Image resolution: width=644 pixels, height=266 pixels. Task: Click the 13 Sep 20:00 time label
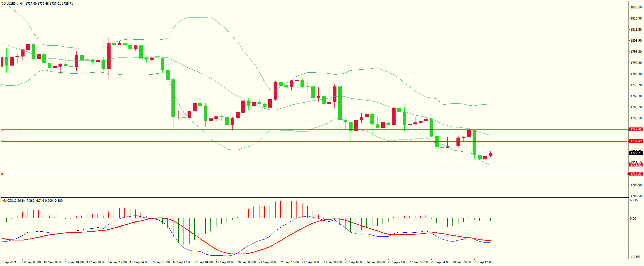(96, 262)
